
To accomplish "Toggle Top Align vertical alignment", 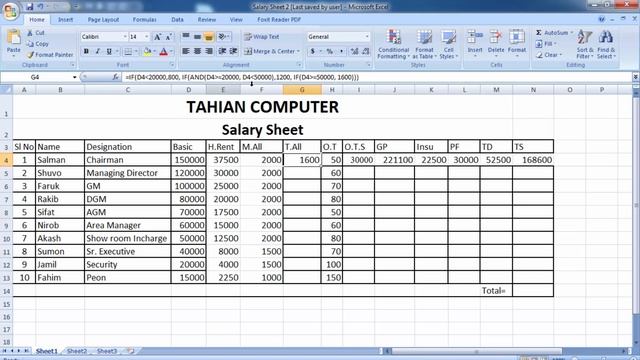I will click(186, 37).
